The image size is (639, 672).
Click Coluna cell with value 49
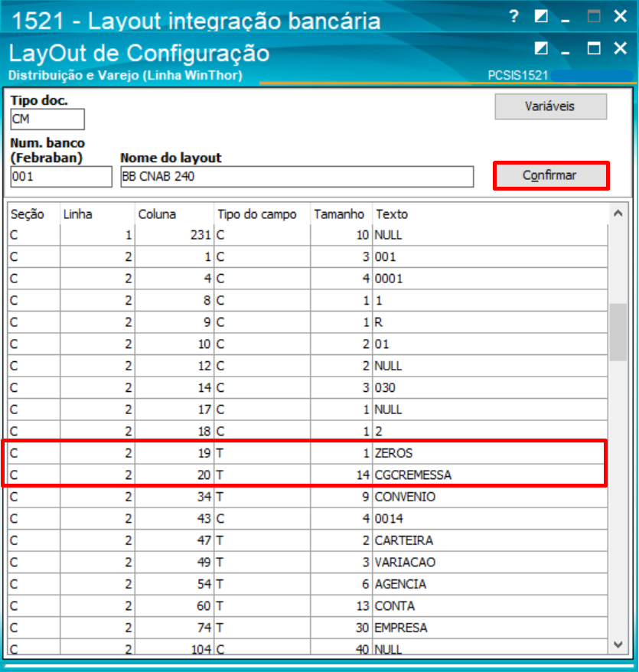pos(174,563)
